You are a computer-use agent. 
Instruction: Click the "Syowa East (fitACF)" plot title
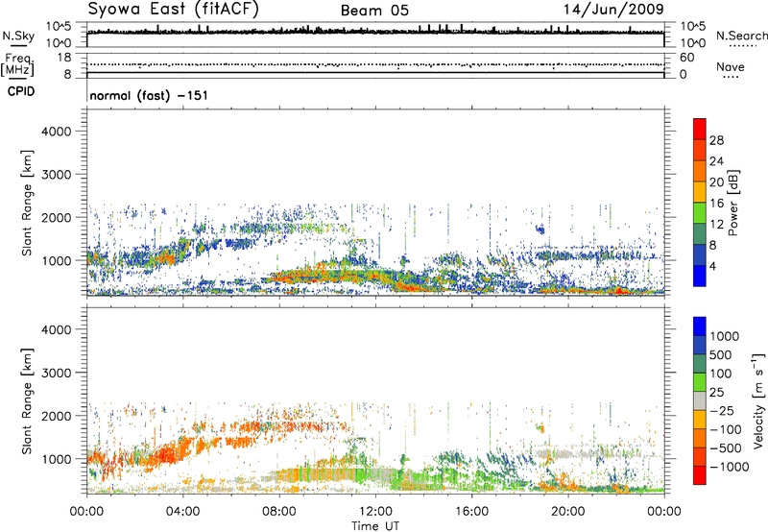[174, 9]
